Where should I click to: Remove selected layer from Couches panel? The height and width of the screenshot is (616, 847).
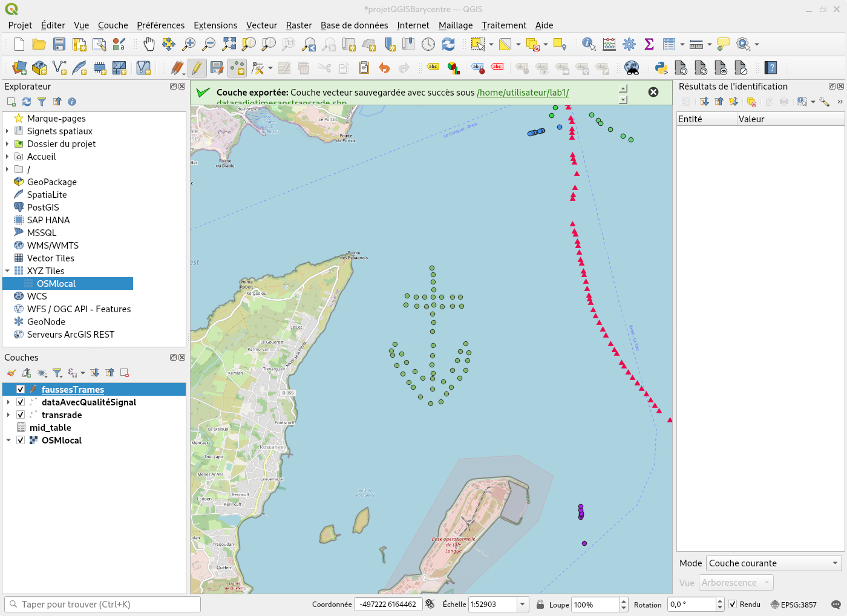click(x=125, y=373)
